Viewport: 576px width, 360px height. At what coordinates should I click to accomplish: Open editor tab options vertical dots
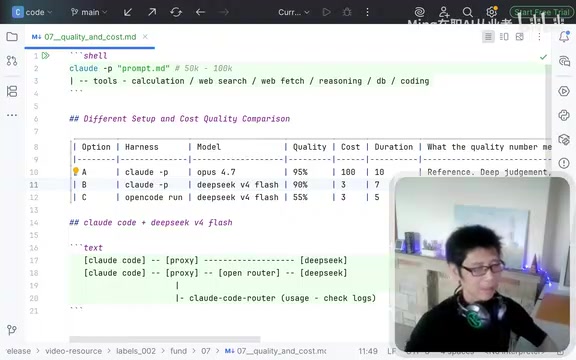coord(539,37)
